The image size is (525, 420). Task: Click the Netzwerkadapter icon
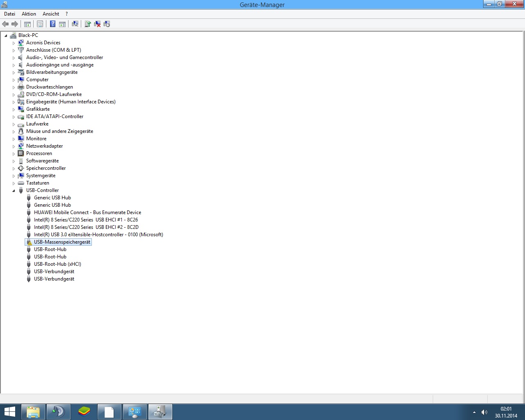click(x=21, y=146)
